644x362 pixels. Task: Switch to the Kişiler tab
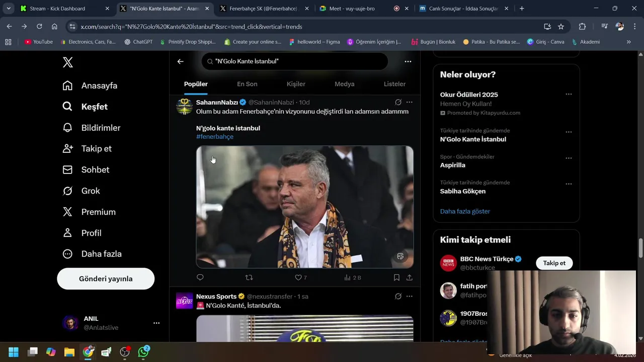(296, 84)
